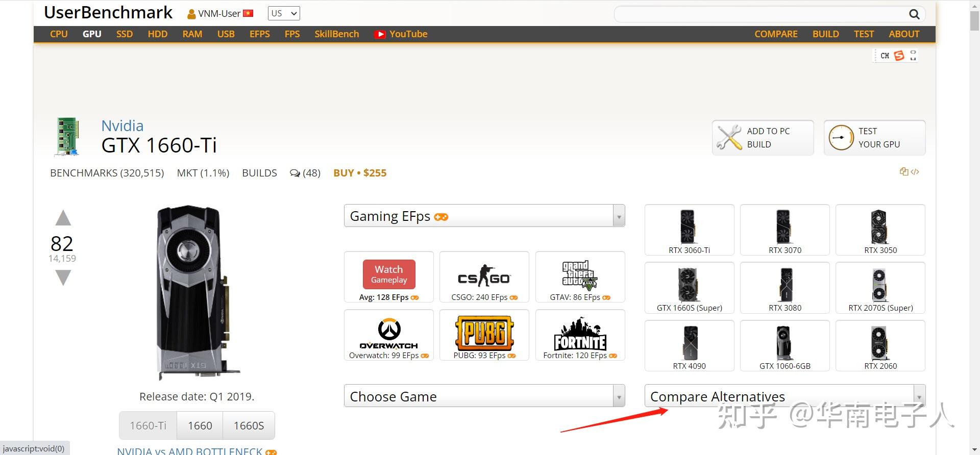Image resolution: width=980 pixels, height=455 pixels.
Task: Click the Overwatch game logo
Action: [x=389, y=334]
